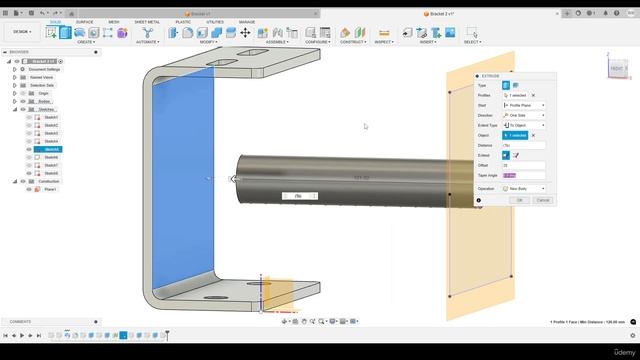The height and width of the screenshot is (360, 640).
Task: Click the Undo arrow
Action: coord(42,13)
